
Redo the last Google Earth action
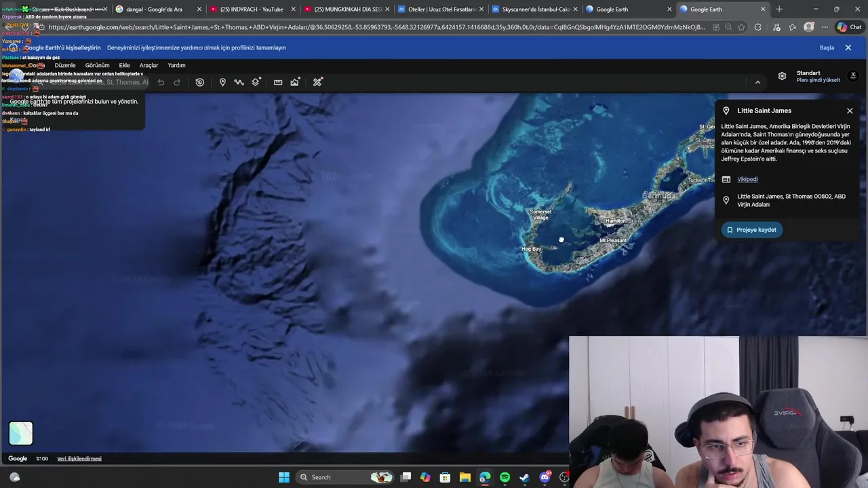[177, 82]
